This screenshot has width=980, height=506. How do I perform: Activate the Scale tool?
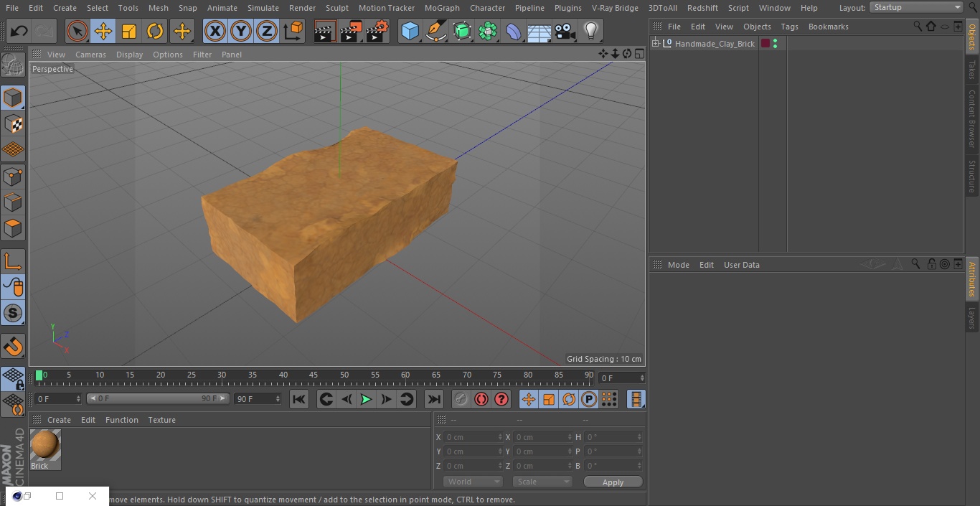click(x=129, y=32)
